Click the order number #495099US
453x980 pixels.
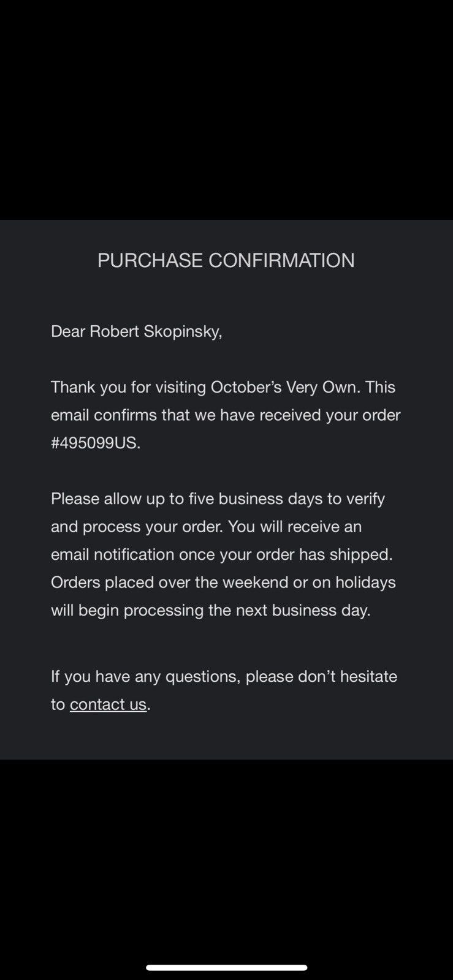94,443
